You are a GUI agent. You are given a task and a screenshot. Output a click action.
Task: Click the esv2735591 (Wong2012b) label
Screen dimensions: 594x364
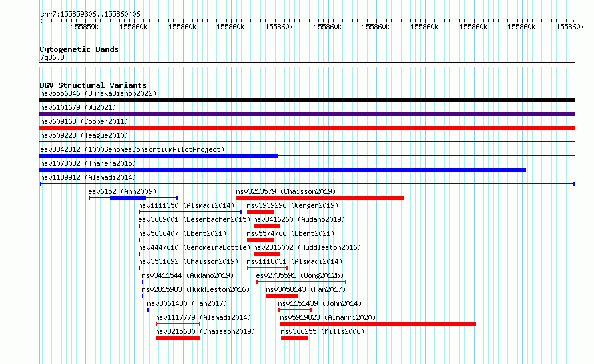[300, 275]
